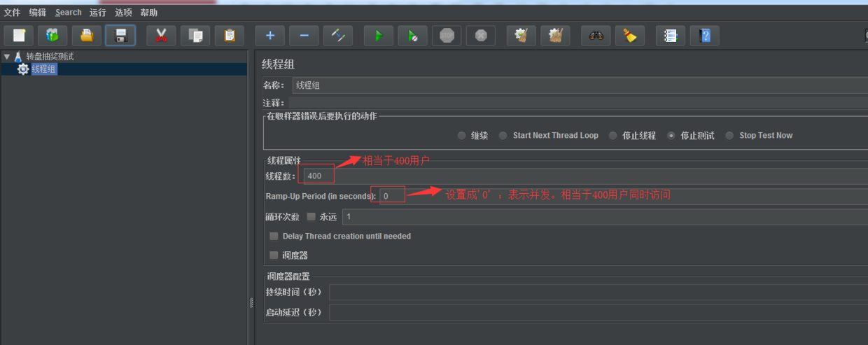Screen dimensions: 868x345
Task: Click the New test plan icon
Action: coord(18,36)
